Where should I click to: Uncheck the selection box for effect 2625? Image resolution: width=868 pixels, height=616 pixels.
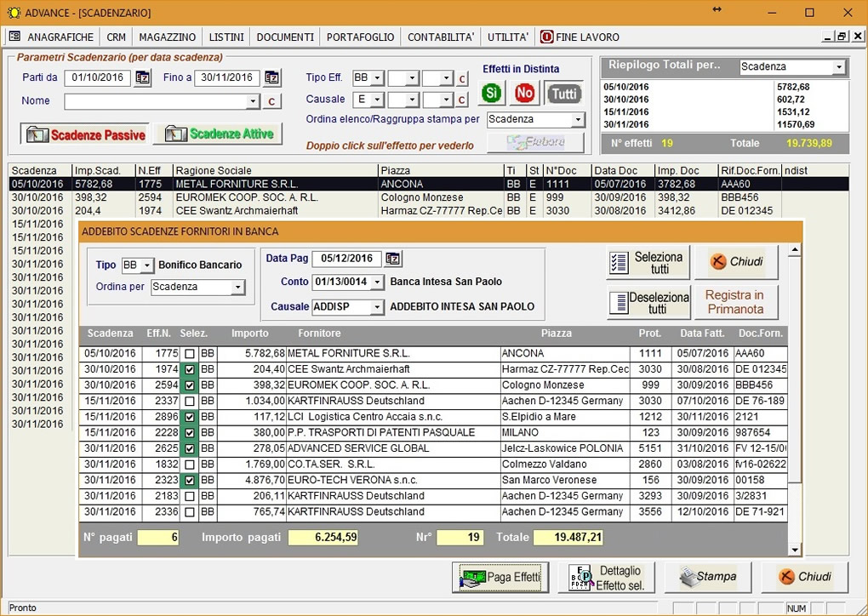[x=190, y=448]
